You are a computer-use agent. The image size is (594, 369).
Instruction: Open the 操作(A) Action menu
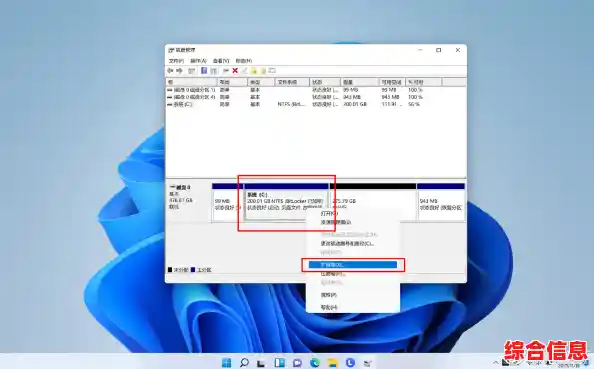pos(198,61)
